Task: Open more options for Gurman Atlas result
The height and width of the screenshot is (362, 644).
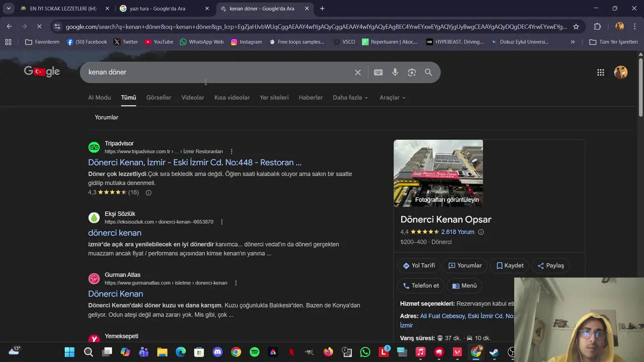Action: click(236, 283)
